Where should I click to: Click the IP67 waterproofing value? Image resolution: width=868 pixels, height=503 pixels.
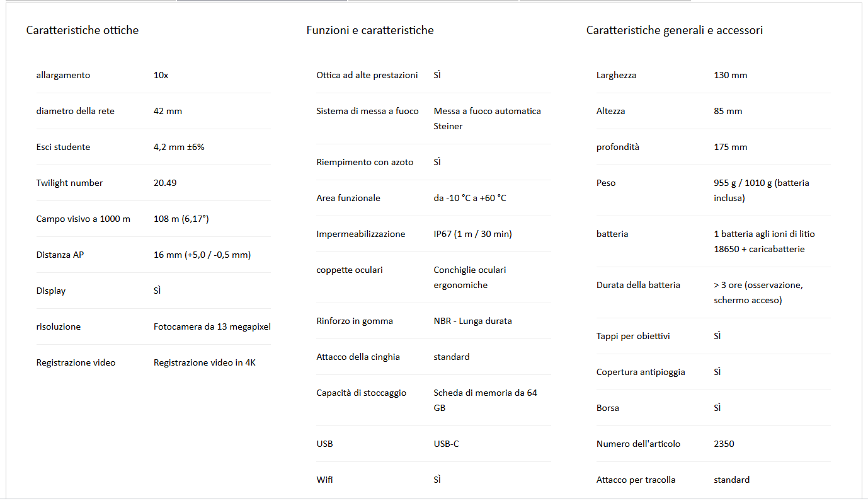click(472, 234)
